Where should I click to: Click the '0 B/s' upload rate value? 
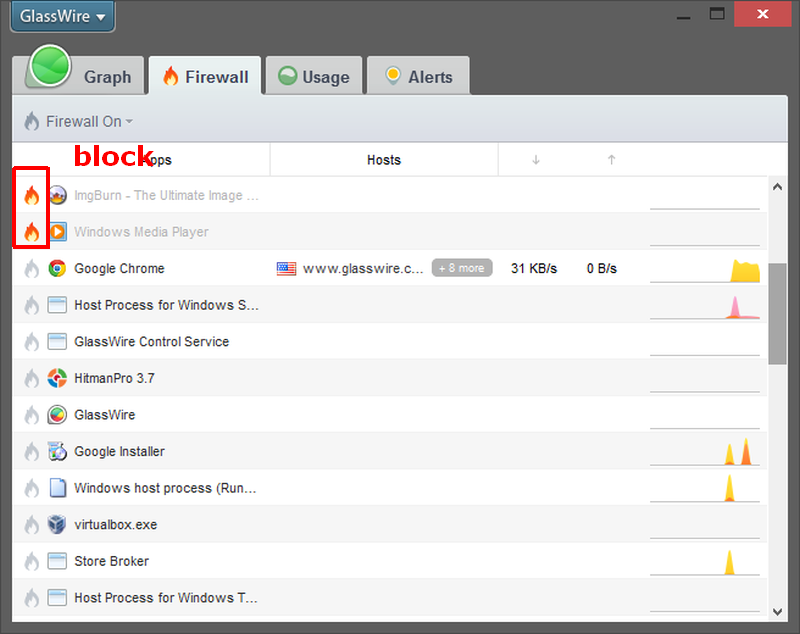(602, 268)
